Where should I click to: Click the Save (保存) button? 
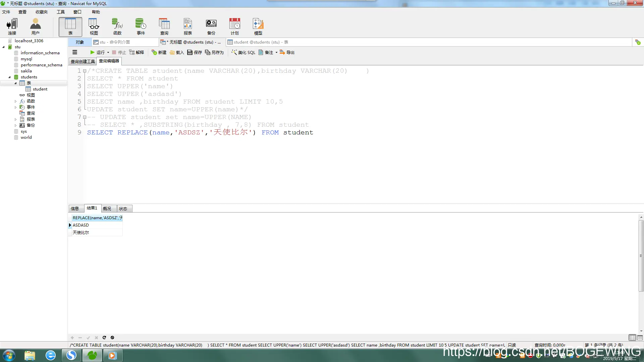[x=195, y=52]
